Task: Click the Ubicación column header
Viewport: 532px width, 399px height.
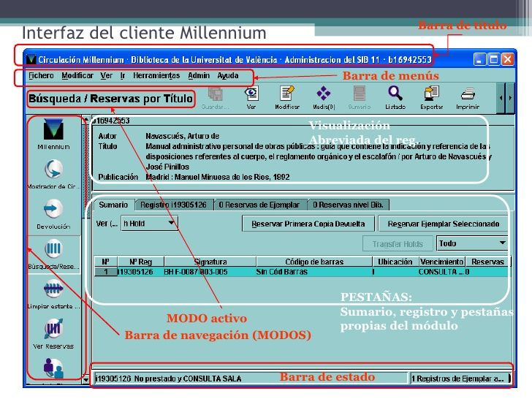Action: click(x=395, y=262)
